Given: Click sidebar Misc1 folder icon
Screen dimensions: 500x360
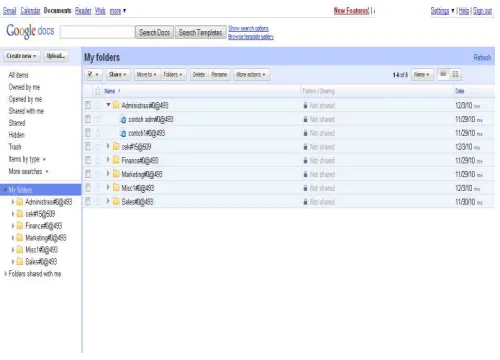Looking at the screenshot, I should tap(20, 250).
